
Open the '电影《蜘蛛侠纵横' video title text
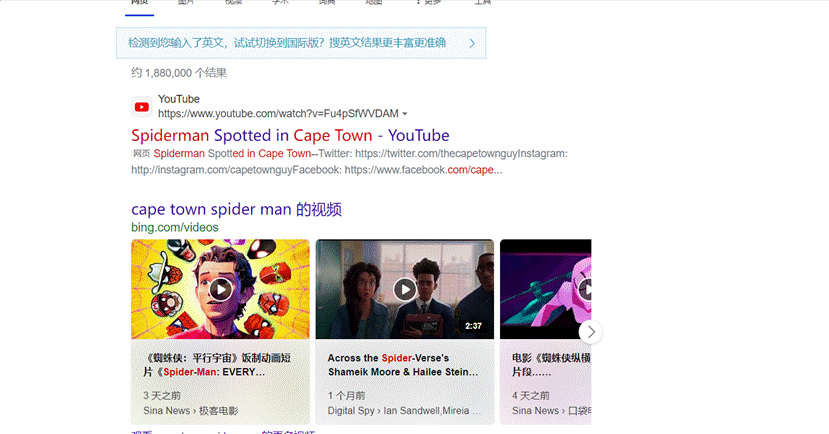pyautogui.click(x=551, y=365)
